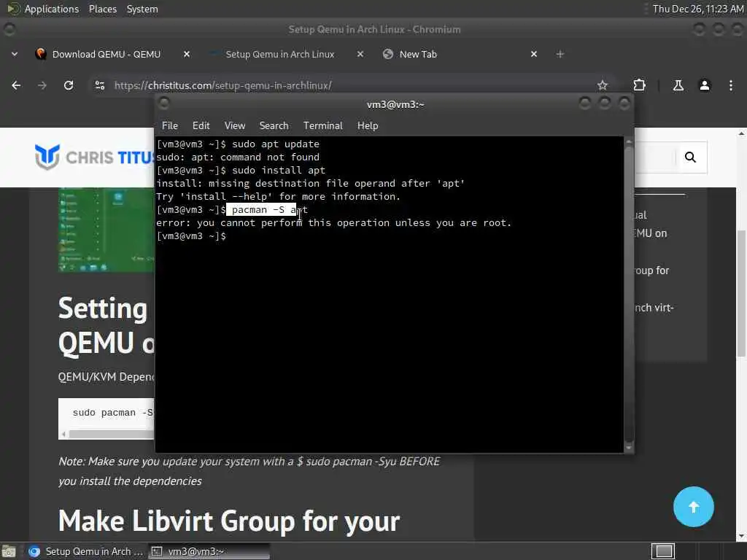Click the Chromium forward arrow
Screen dimensions: 747x560
(42, 85)
